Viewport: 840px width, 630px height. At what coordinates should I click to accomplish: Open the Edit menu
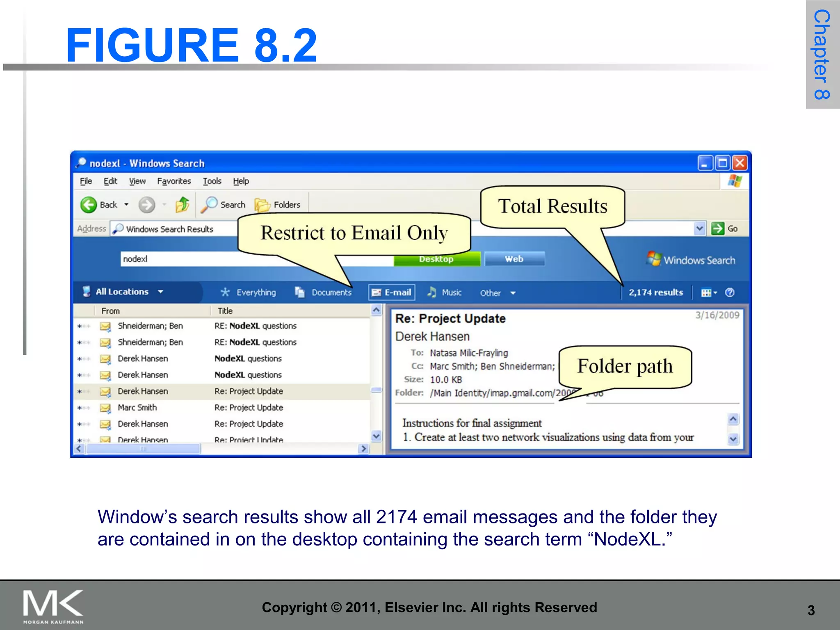(110, 181)
